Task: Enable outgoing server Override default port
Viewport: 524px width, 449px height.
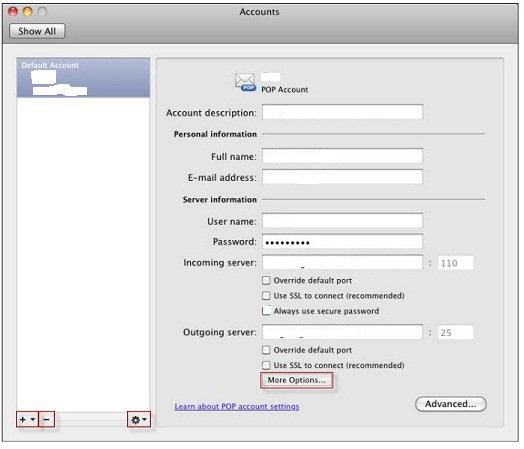Action: tap(266, 350)
